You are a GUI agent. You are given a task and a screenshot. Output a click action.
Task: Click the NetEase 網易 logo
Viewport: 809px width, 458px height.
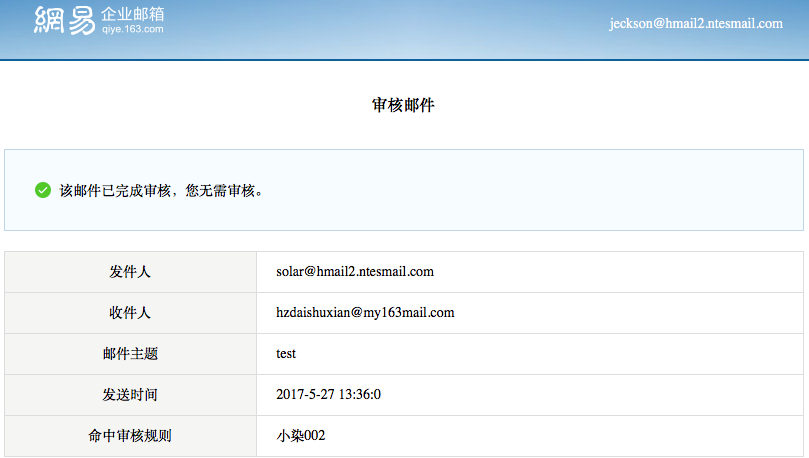(x=64, y=20)
